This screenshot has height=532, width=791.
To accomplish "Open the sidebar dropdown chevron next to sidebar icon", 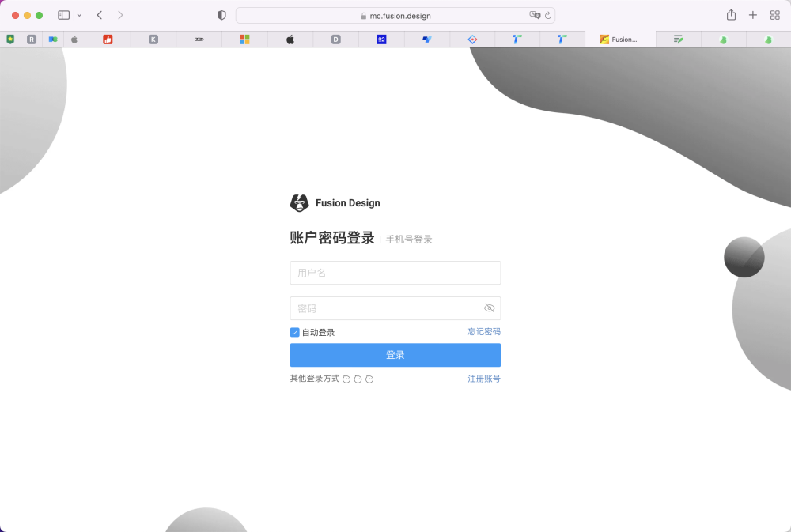I will click(x=78, y=14).
